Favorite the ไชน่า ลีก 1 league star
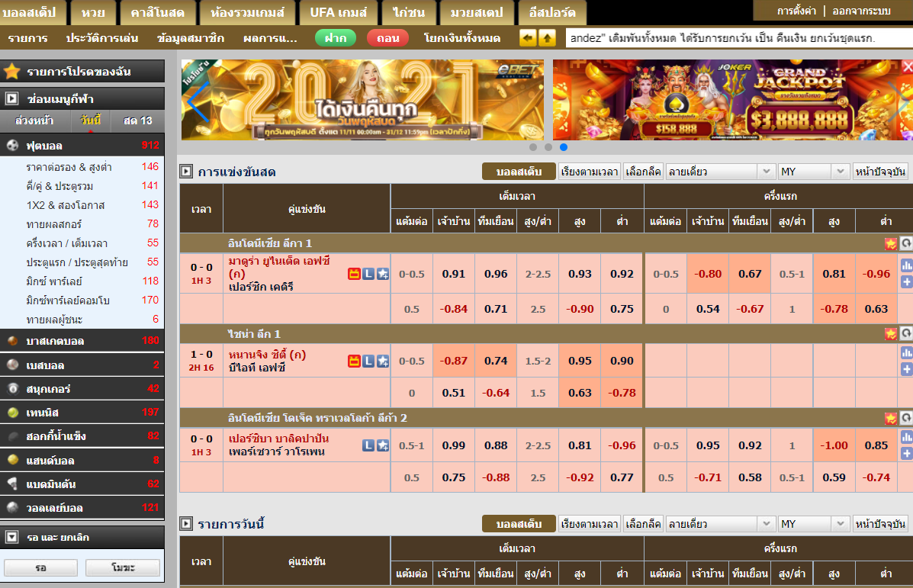913x588 pixels. (890, 333)
